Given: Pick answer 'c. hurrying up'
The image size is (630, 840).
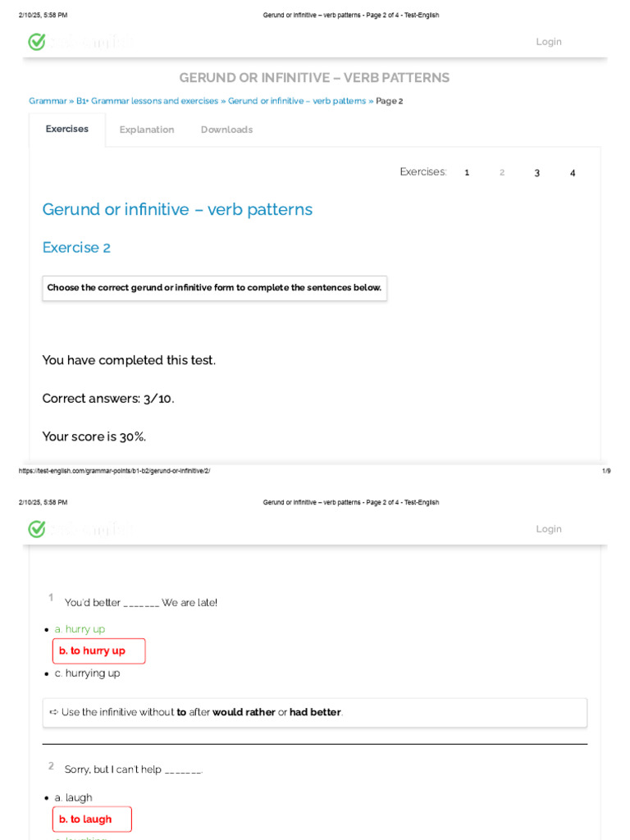Looking at the screenshot, I should pyautogui.click(x=87, y=673).
